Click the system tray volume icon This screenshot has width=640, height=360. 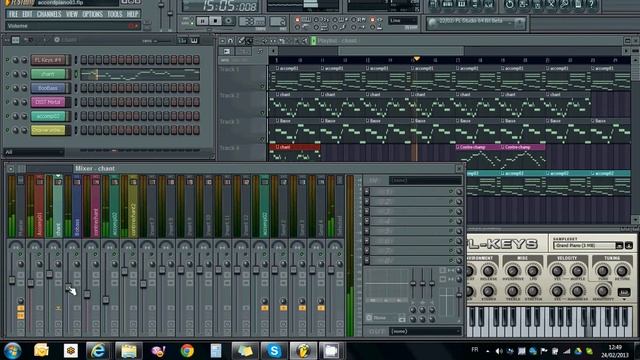(498, 351)
